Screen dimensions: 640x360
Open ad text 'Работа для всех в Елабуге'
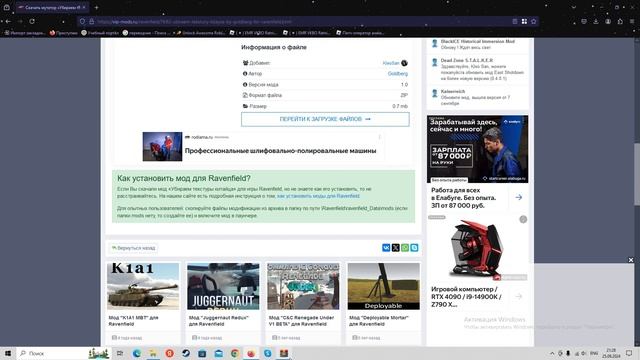coord(464,198)
